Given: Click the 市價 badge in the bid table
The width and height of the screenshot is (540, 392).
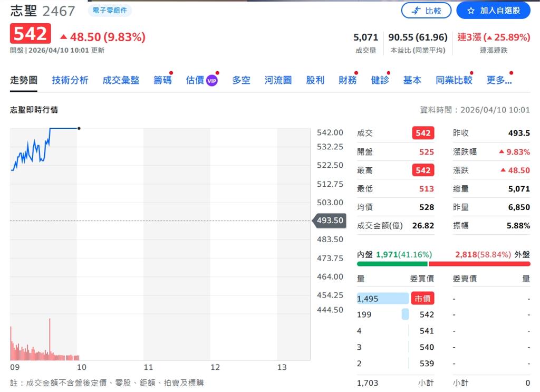Looking at the screenshot, I should click(x=421, y=298).
